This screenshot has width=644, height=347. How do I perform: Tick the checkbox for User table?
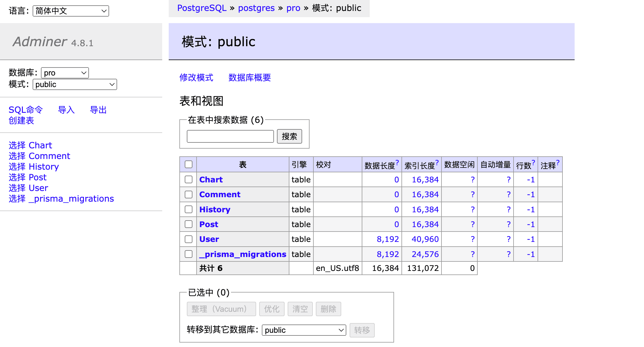[x=189, y=239]
